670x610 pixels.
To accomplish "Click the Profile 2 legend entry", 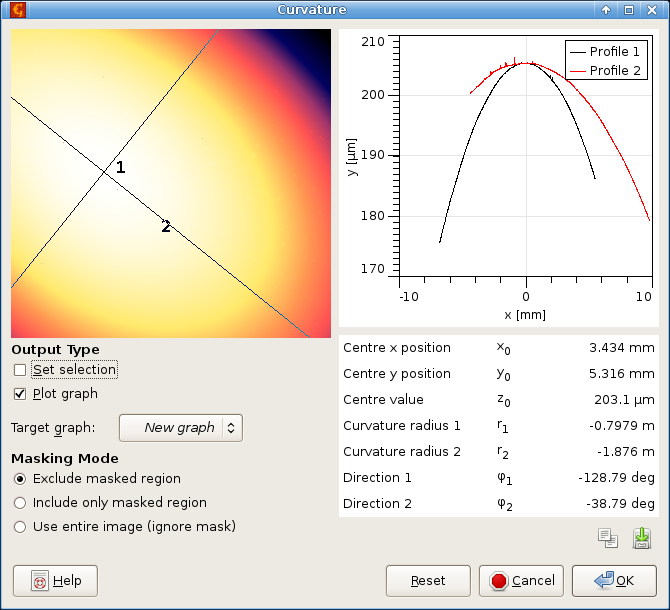I will coord(605,70).
